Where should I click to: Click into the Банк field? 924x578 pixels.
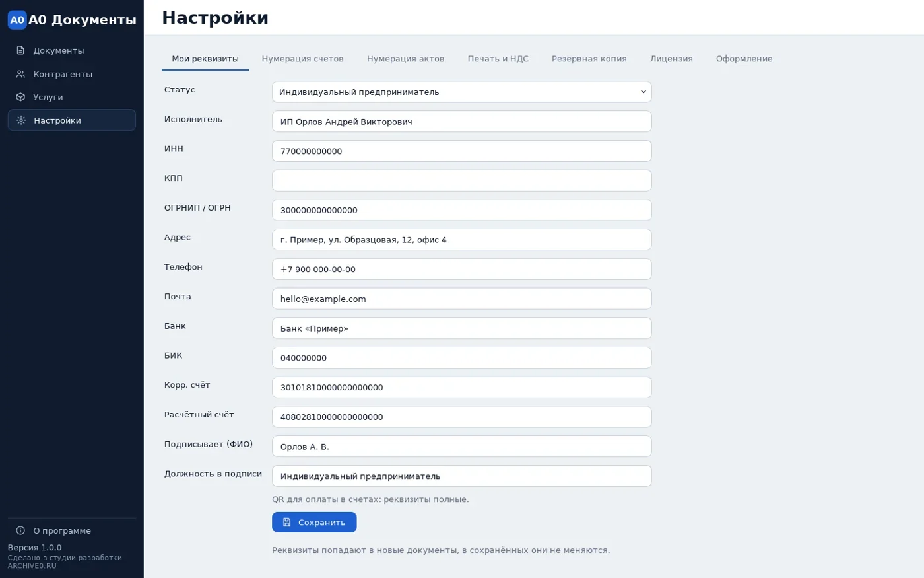(x=462, y=328)
